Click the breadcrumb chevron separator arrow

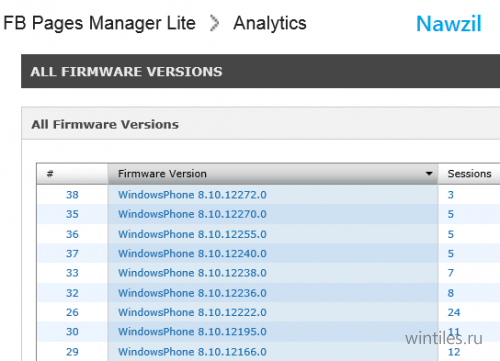point(214,24)
